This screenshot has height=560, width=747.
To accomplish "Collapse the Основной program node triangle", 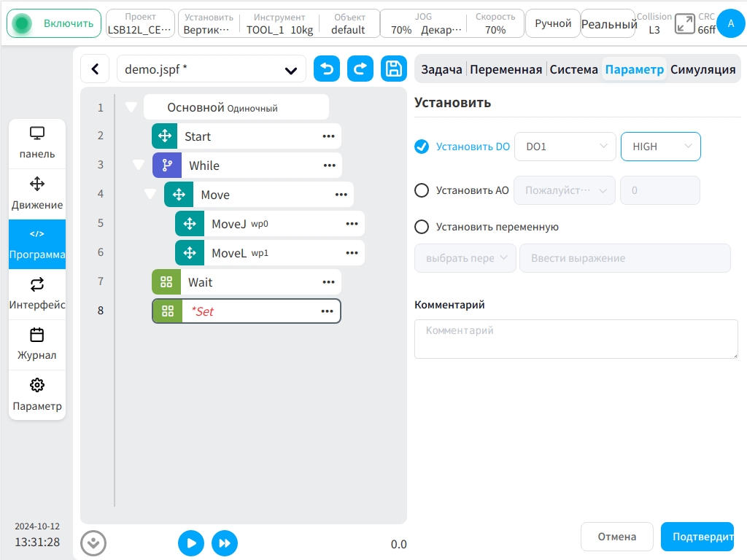I will pos(131,107).
